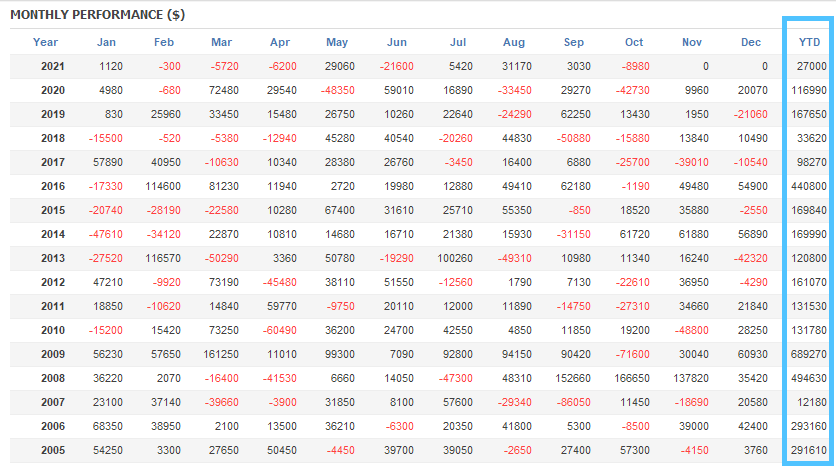Click the Aug column header
This screenshot has width=836, height=468.
[x=514, y=42]
